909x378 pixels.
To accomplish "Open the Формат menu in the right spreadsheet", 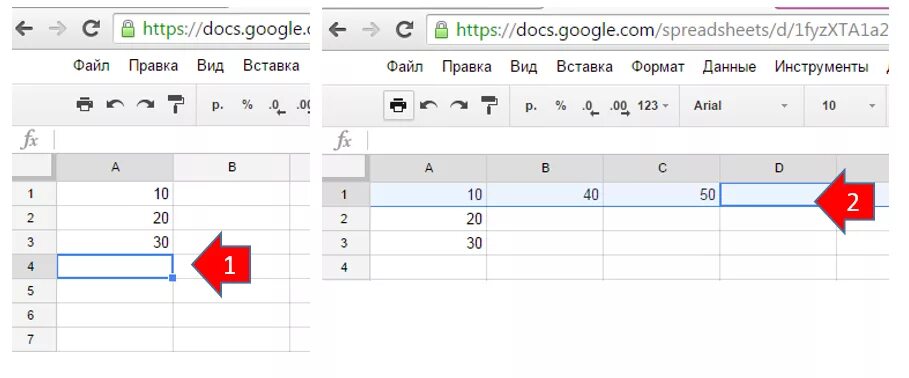I will (x=658, y=67).
